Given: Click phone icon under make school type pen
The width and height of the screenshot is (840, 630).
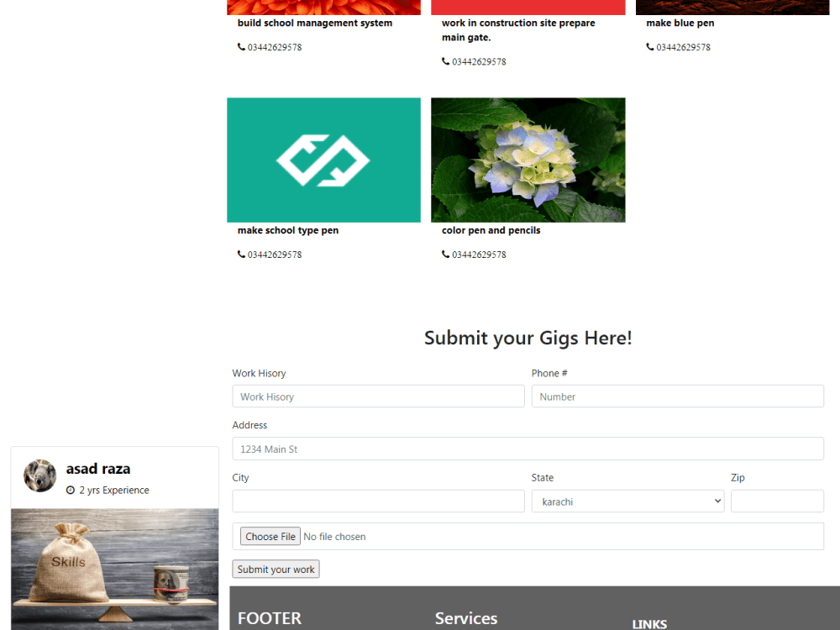Looking at the screenshot, I should tap(241, 255).
